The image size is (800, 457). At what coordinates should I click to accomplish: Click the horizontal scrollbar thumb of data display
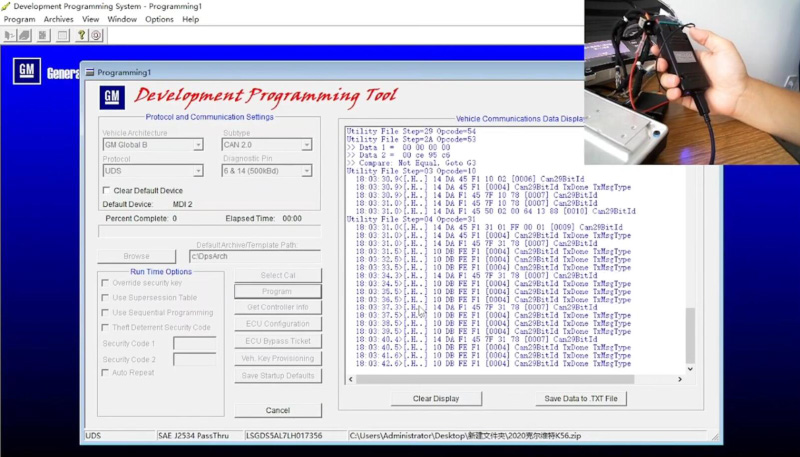click(495, 379)
